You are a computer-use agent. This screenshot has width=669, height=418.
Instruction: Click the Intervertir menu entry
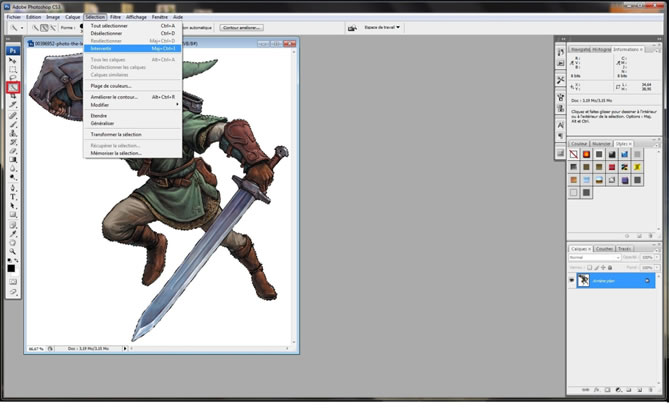[x=133, y=49]
